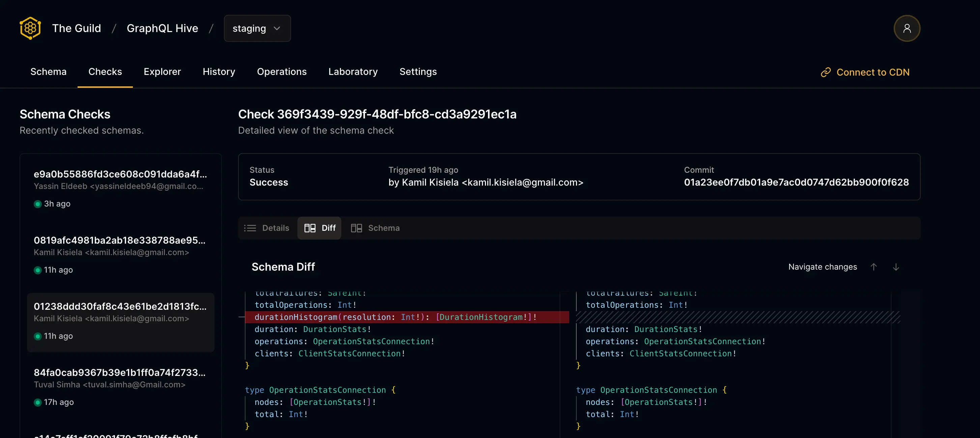Click the Hive hexagon logo icon

[x=30, y=28]
